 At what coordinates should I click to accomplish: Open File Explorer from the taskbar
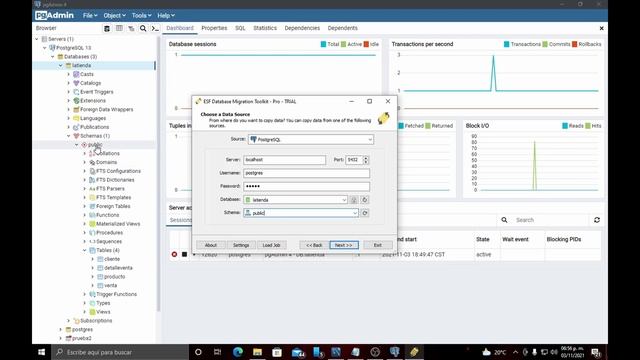(x=257, y=352)
